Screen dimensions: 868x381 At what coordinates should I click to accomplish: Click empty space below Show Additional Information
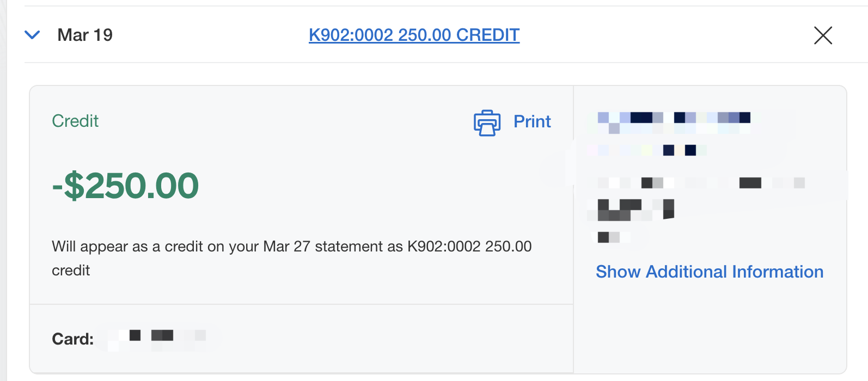coord(710,327)
